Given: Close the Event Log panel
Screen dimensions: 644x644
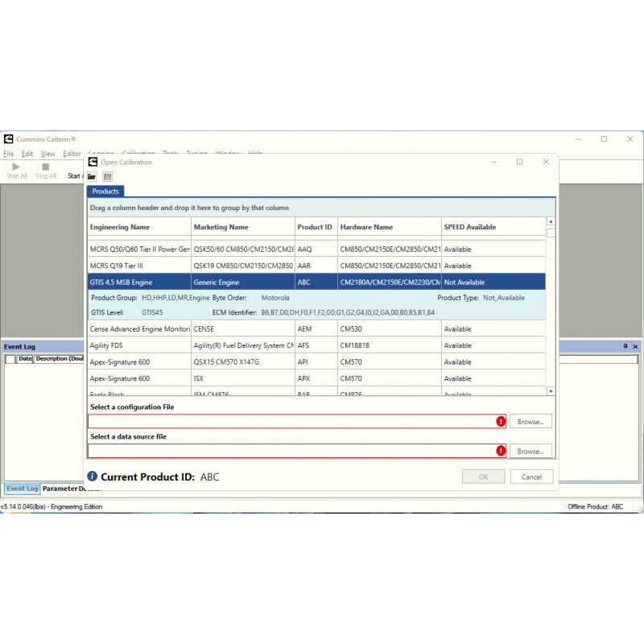Looking at the screenshot, I should click(x=635, y=346).
